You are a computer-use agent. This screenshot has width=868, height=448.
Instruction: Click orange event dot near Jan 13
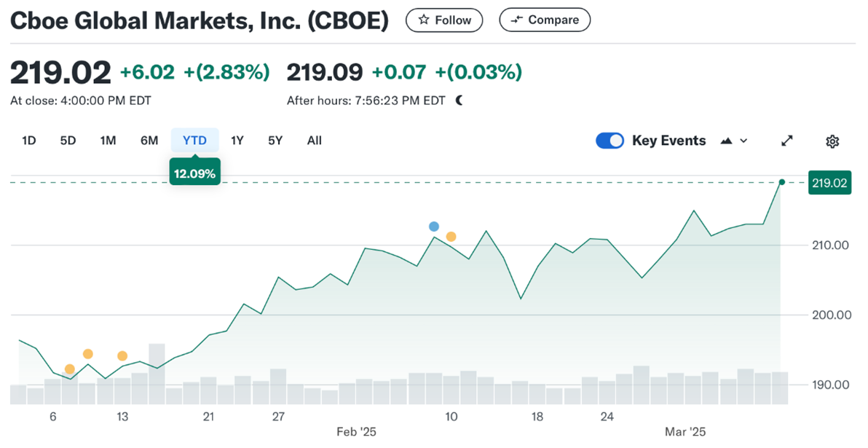(x=122, y=356)
